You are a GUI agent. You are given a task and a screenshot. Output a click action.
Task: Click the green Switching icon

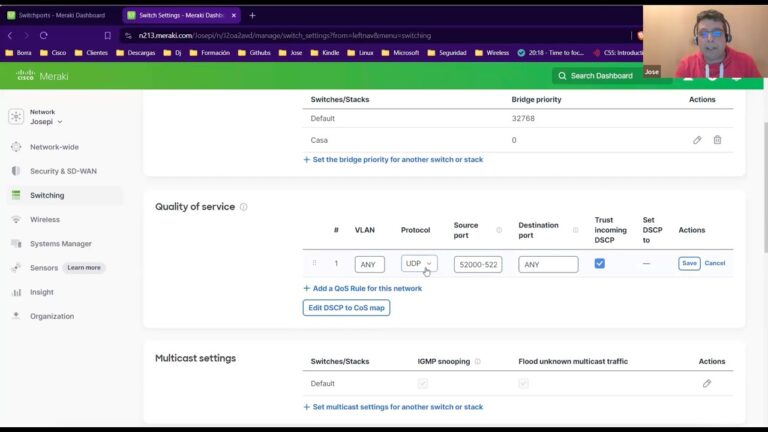pyautogui.click(x=16, y=195)
